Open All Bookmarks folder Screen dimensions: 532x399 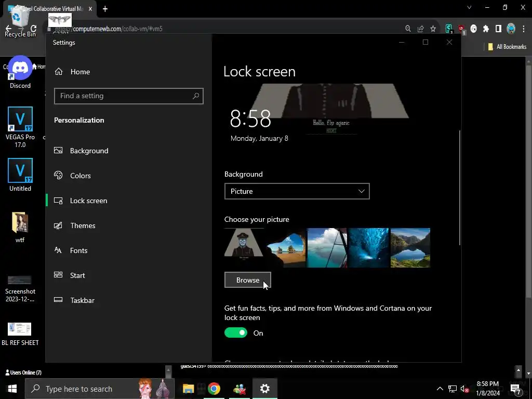point(507,47)
